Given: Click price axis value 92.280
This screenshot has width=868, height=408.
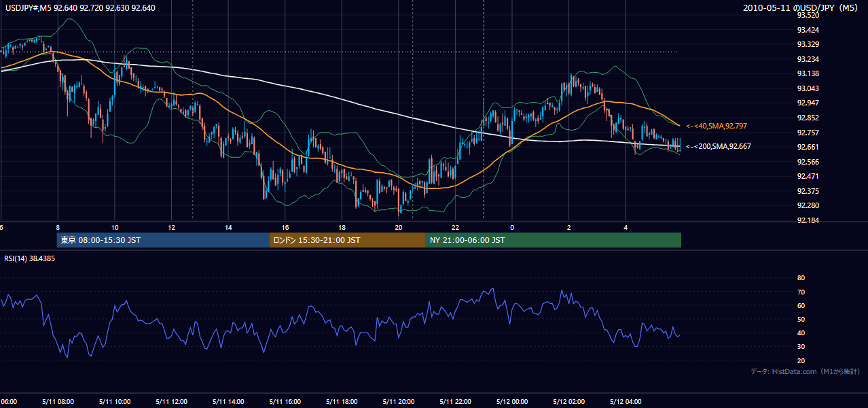Looking at the screenshot, I should pos(808,205).
